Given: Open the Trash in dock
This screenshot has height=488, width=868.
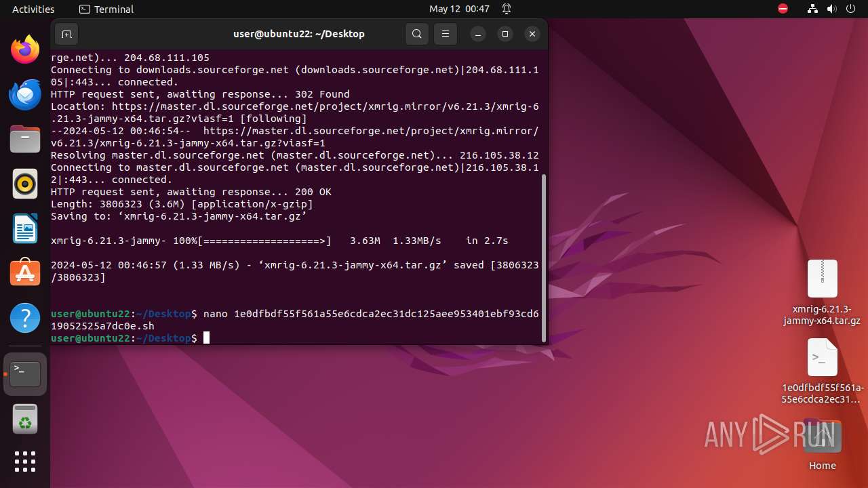Looking at the screenshot, I should 25,418.
